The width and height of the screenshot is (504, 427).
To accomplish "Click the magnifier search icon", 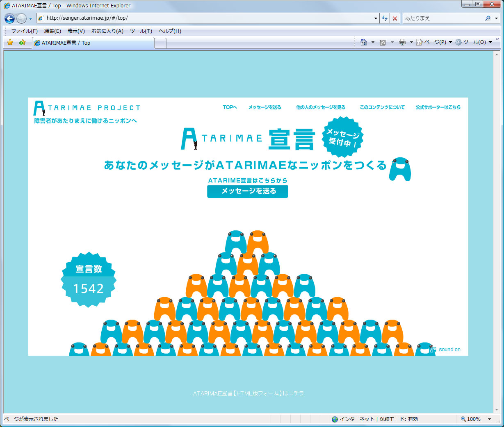I will tap(488, 18).
